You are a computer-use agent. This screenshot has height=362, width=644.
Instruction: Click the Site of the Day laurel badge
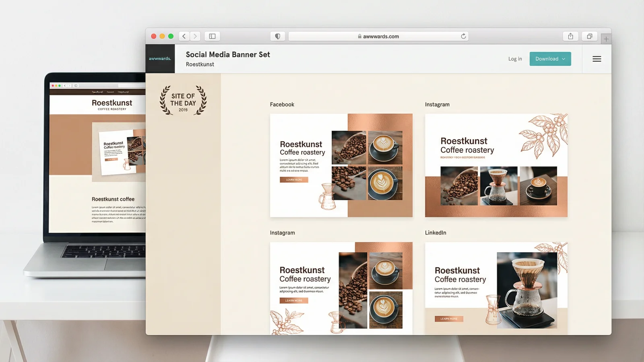pyautogui.click(x=182, y=101)
